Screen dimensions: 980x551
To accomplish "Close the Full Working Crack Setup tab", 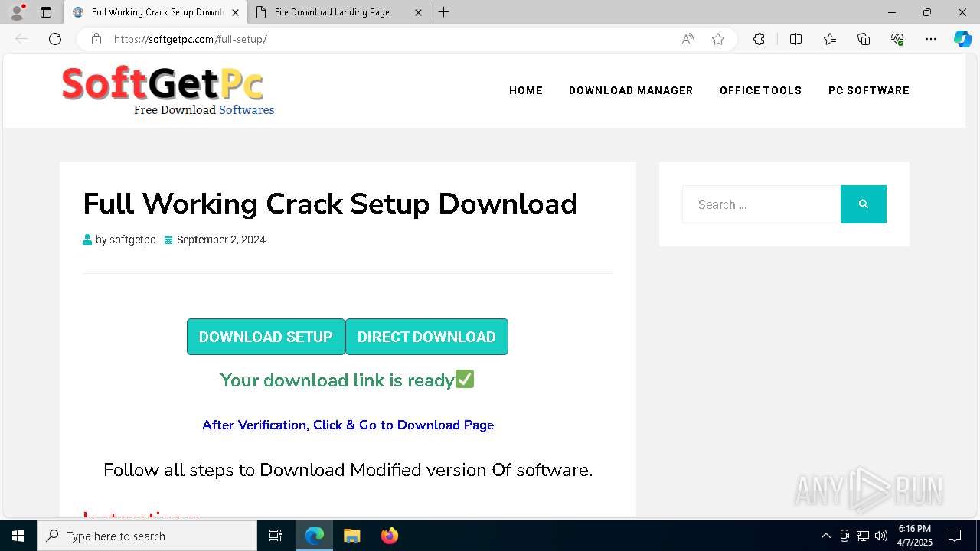I will pyautogui.click(x=235, y=12).
